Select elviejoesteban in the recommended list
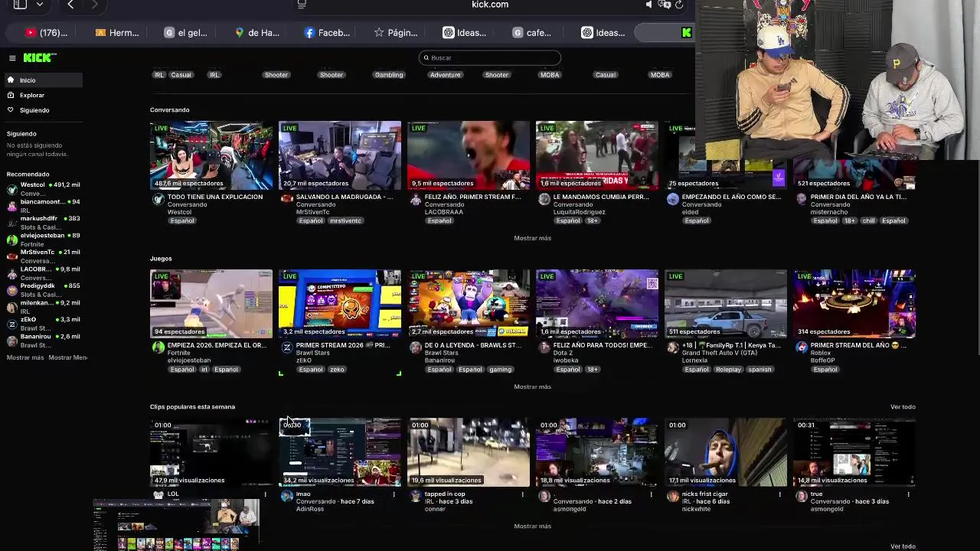Image resolution: width=980 pixels, height=551 pixels. (x=44, y=240)
